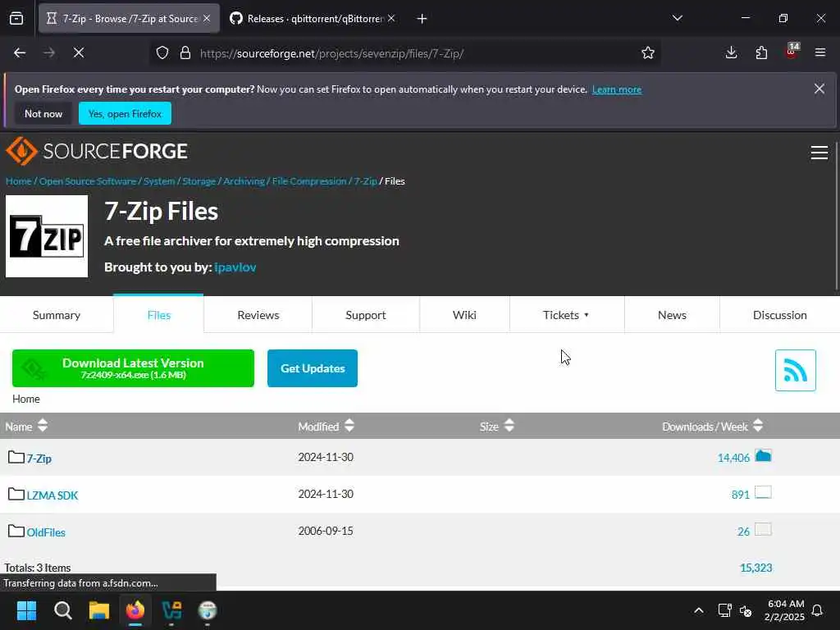
Task: Show hidden system tray icons
Action: 699,610
